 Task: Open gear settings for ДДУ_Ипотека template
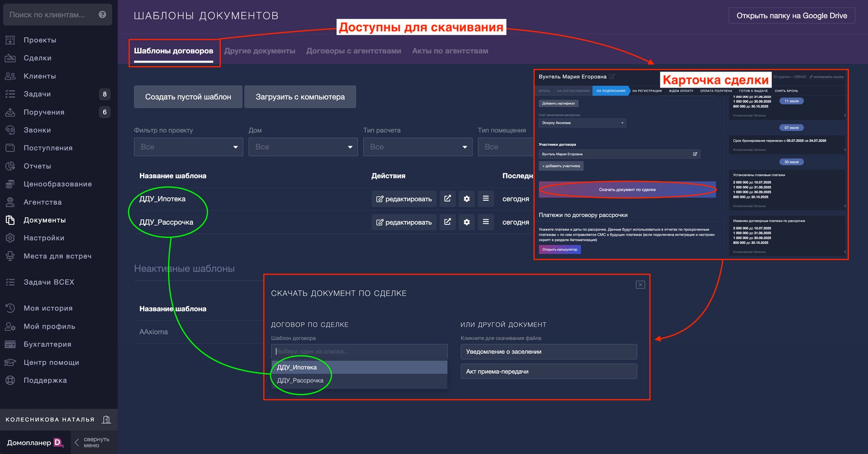[467, 198]
